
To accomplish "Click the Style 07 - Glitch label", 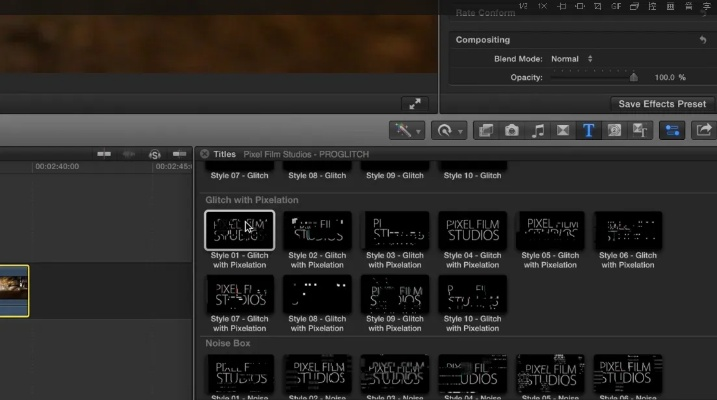I will (x=240, y=176).
